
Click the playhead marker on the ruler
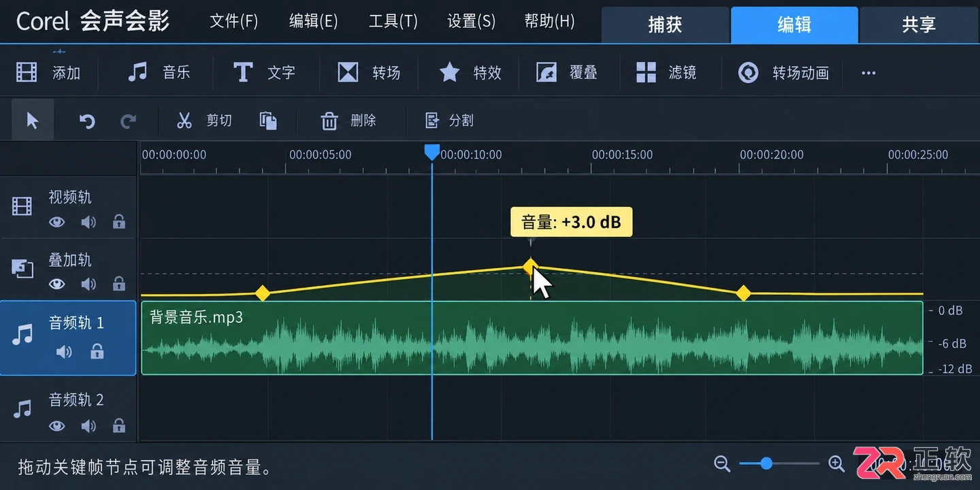(432, 152)
